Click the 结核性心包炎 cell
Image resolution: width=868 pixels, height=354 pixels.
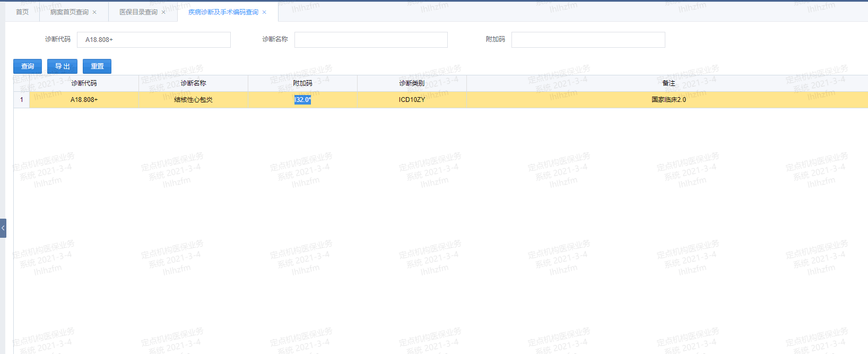(193, 100)
